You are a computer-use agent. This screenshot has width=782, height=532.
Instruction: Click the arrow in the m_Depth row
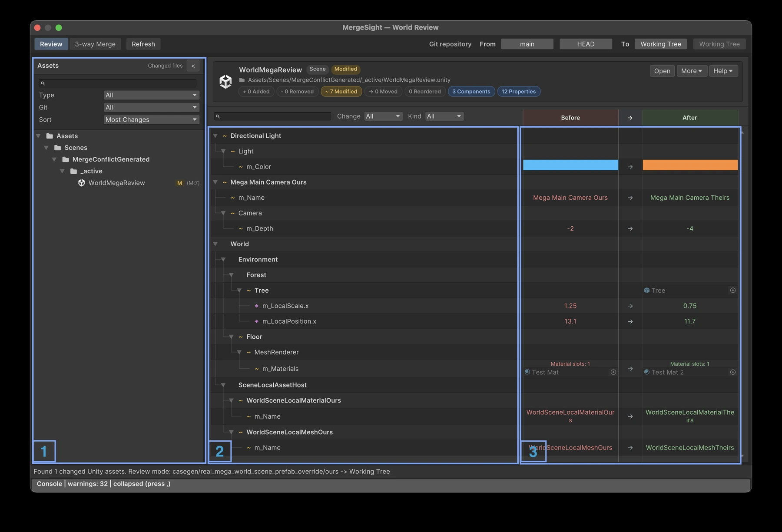[x=630, y=229]
